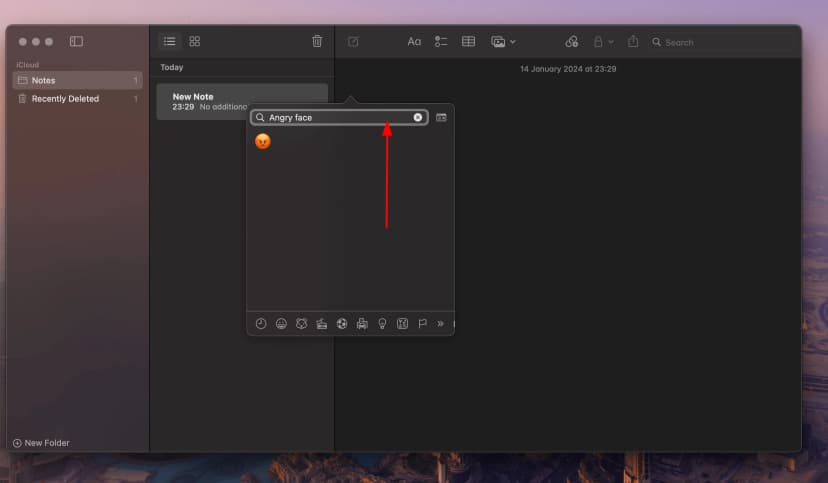Insert a checklist using checklist icon
Image resolution: width=828 pixels, height=483 pixels.
click(441, 42)
